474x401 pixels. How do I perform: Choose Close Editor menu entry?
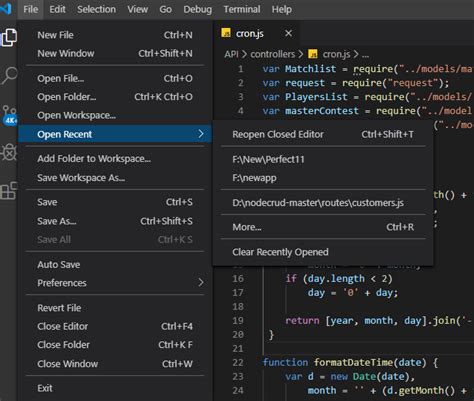(115, 326)
